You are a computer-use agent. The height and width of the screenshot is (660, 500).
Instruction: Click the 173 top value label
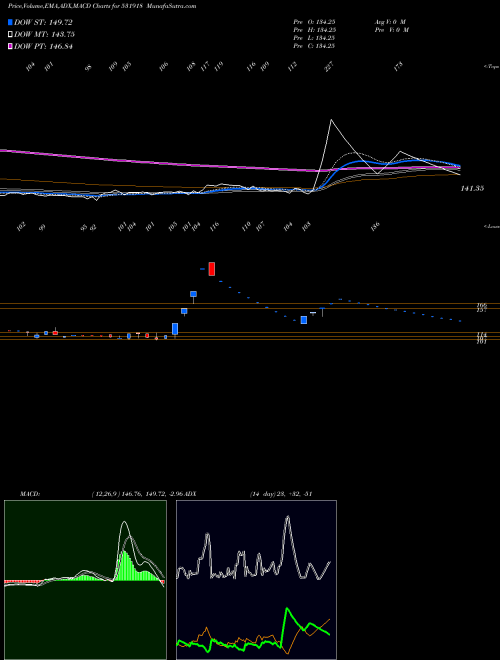point(398,67)
